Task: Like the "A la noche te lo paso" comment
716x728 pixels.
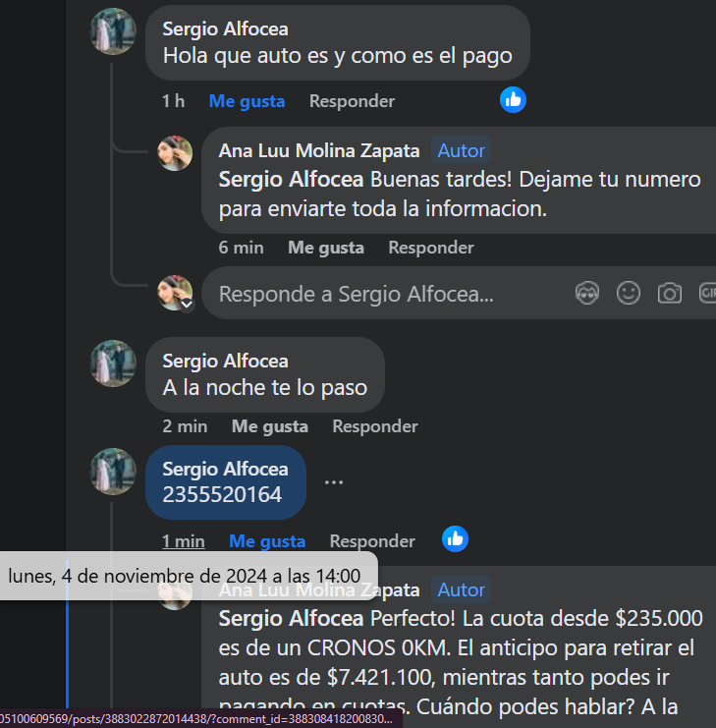Action: (x=269, y=426)
